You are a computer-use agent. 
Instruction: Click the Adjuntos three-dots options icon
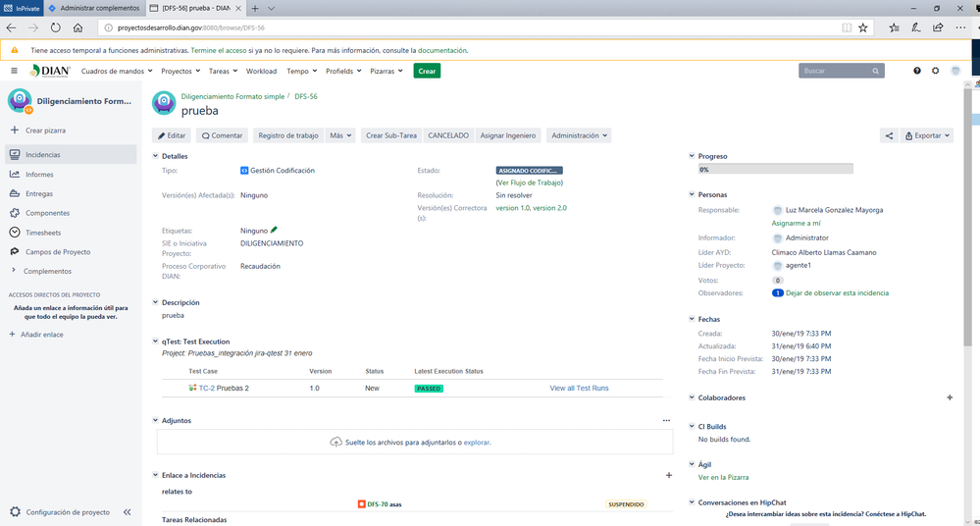click(x=666, y=420)
